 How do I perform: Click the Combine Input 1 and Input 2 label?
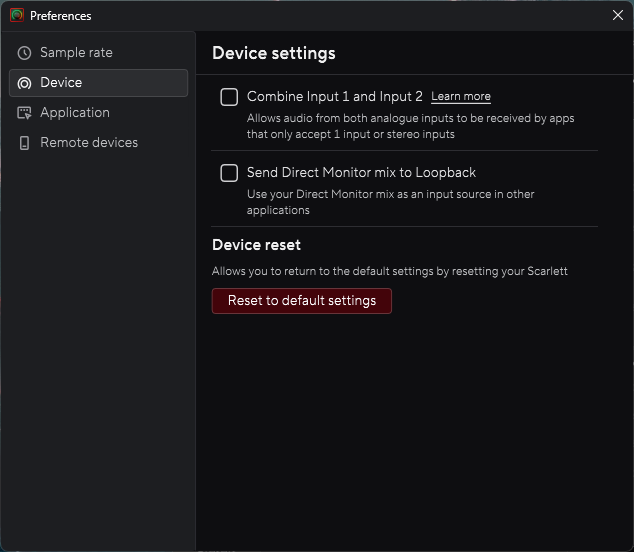point(334,97)
